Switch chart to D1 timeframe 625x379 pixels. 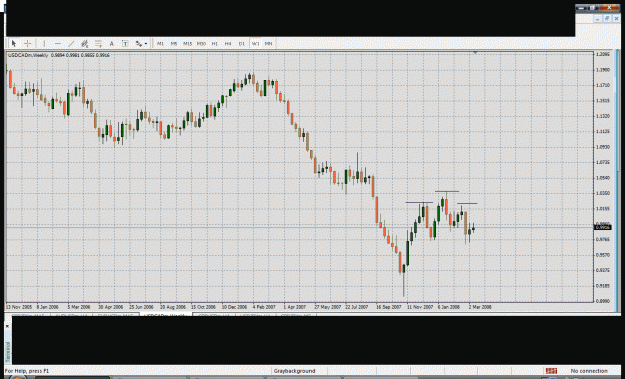pos(242,43)
